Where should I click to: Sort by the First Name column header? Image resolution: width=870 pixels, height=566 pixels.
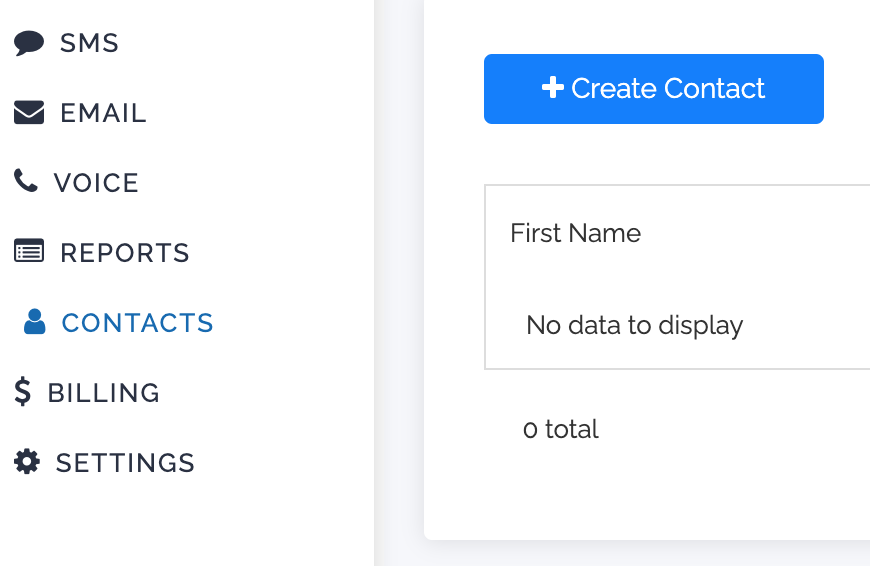coord(576,233)
